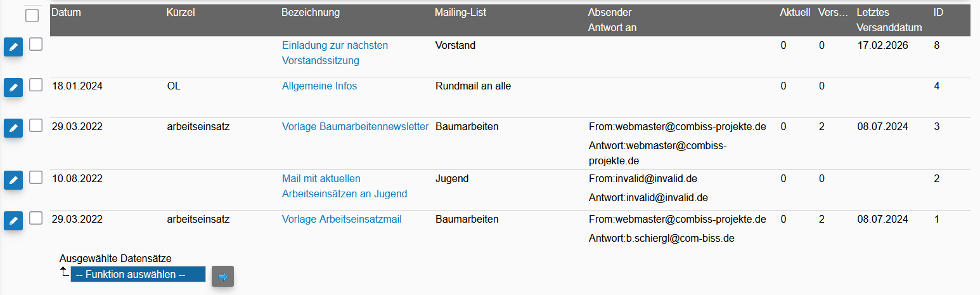
Task: Sort by Letztes Versanddatum header
Action: (889, 20)
